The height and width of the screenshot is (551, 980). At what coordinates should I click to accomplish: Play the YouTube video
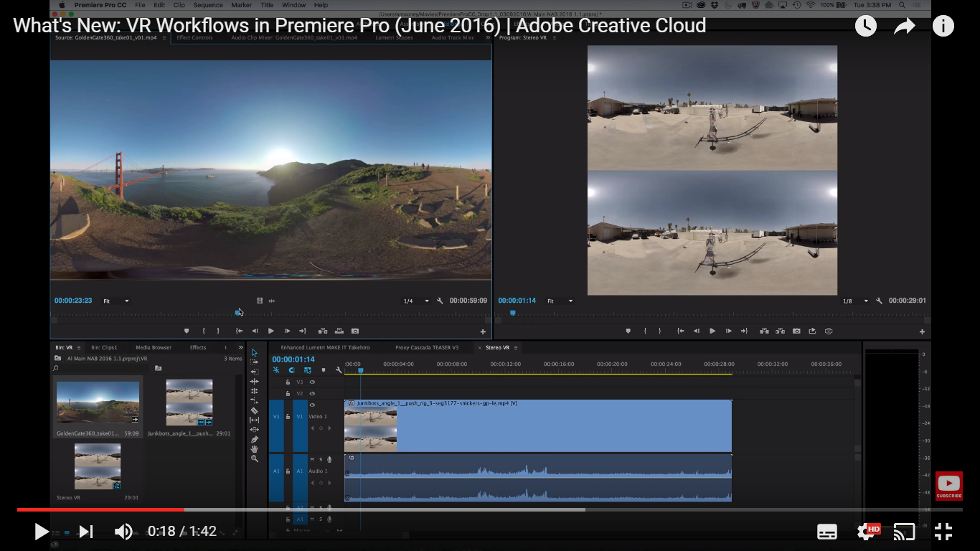[42, 532]
